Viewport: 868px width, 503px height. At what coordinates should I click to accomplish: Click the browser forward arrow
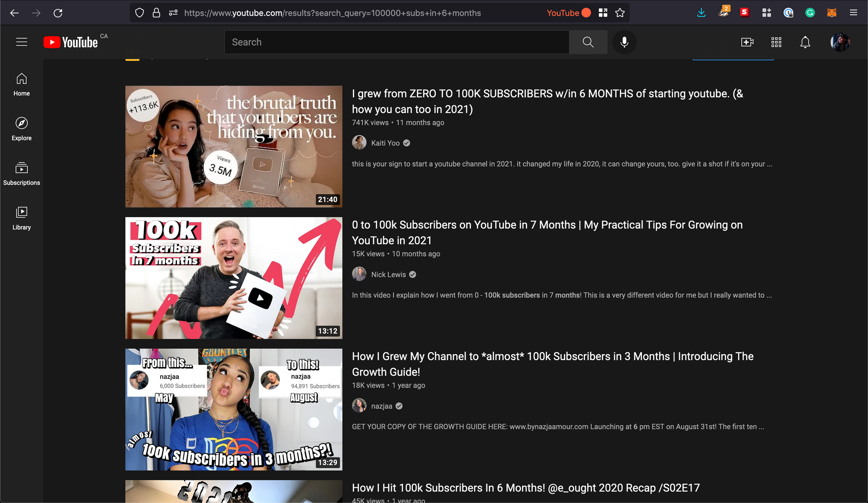[36, 13]
